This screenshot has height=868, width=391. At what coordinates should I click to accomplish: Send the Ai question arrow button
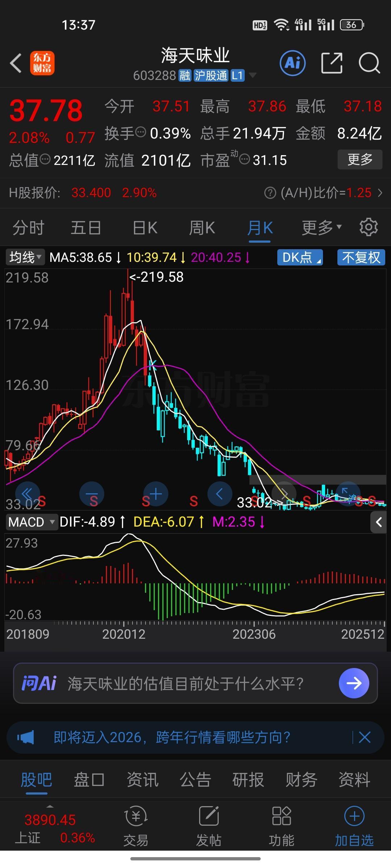point(354,683)
